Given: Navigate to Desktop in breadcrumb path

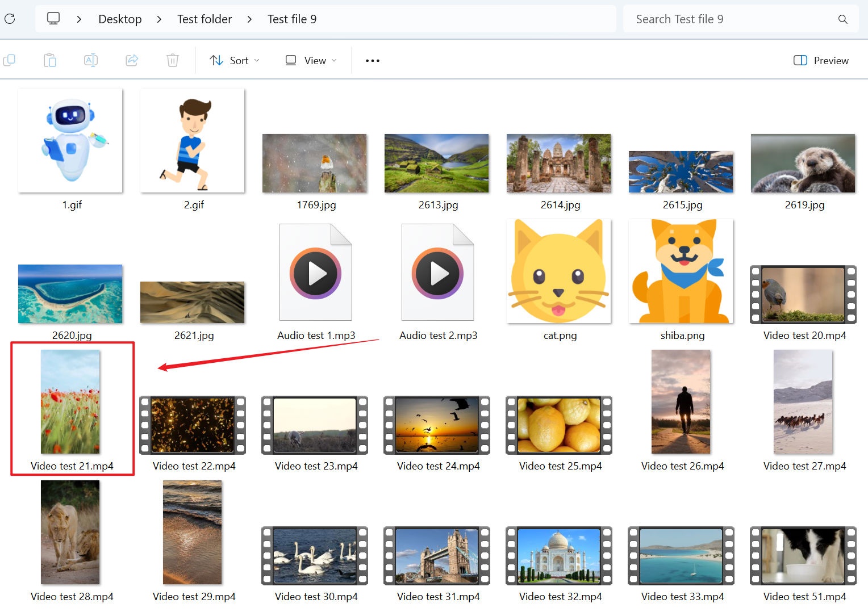Looking at the screenshot, I should [120, 19].
